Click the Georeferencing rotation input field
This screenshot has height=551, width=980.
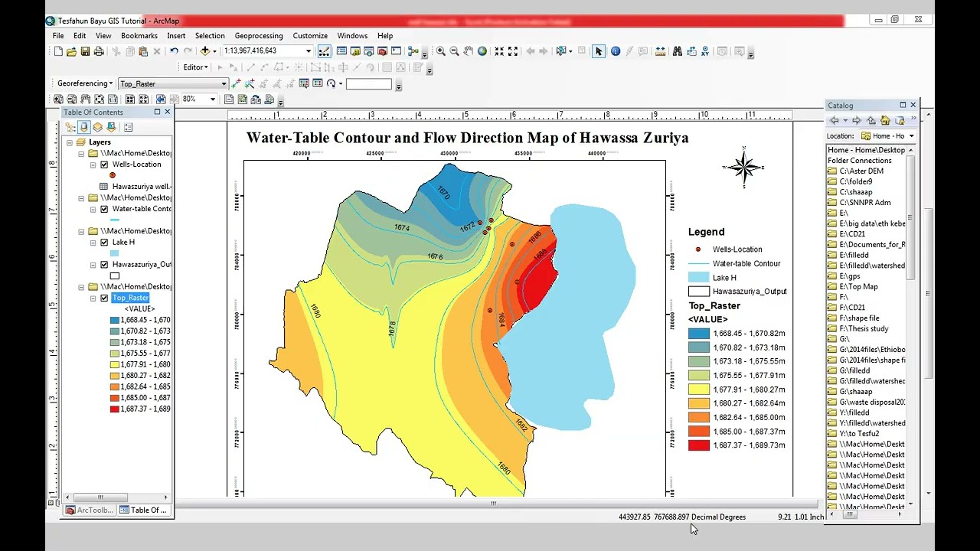tap(368, 83)
